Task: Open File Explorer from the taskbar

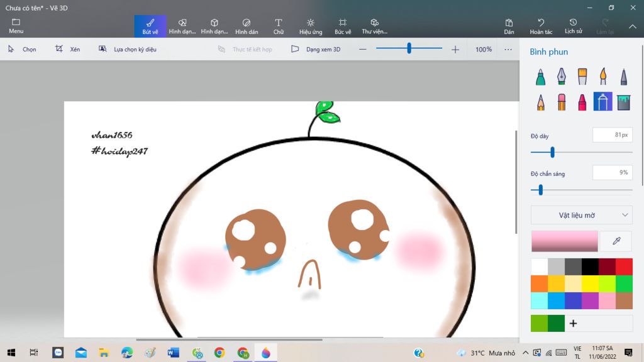Action: 104,353
